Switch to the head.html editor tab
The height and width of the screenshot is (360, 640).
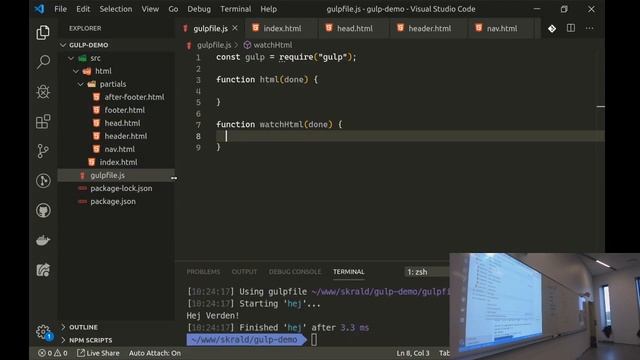[354, 28]
